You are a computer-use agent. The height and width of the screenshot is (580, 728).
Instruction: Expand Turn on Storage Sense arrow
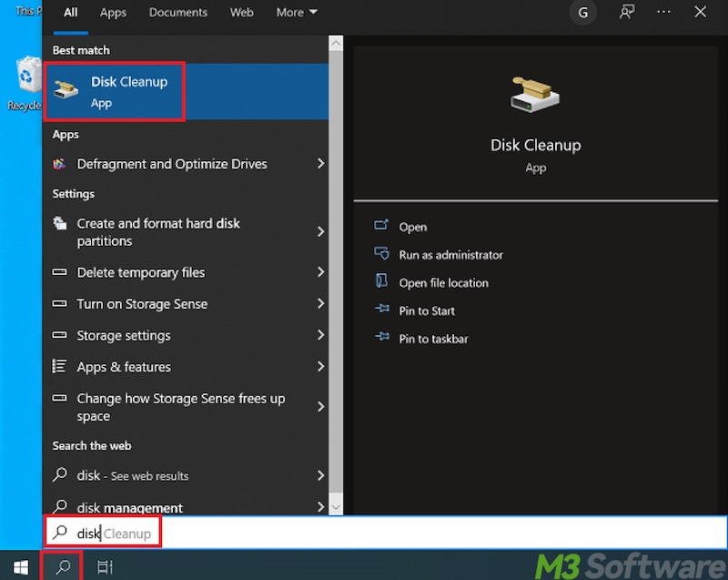pos(321,303)
